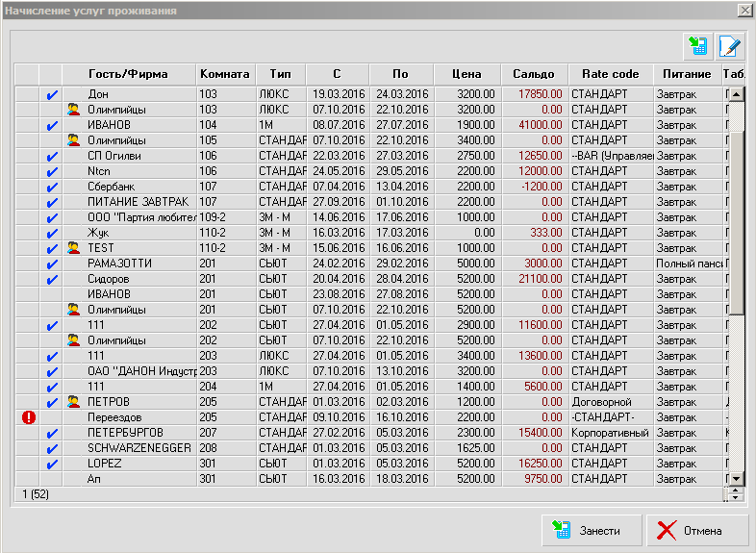Sort by the Гость/Фирма column header

click(x=128, y=74)
